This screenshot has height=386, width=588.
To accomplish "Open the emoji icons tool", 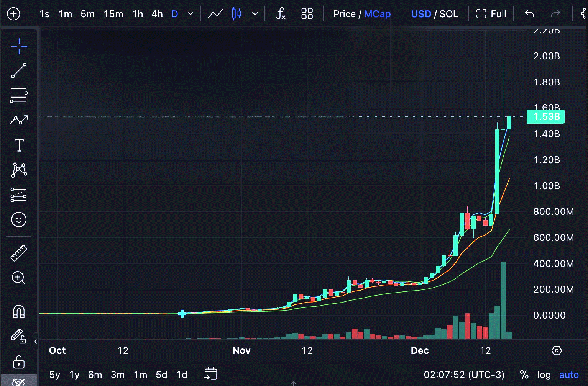I will tap(19, 220).
